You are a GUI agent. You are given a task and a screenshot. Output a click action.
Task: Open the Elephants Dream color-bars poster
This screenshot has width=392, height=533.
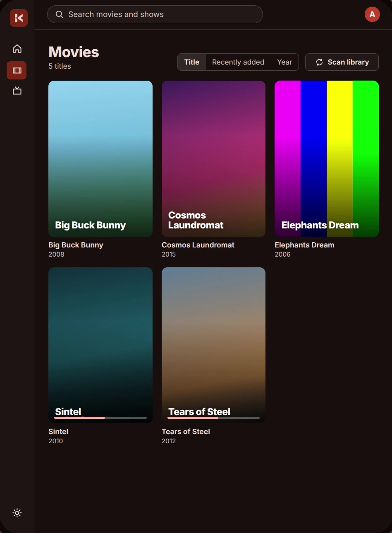coord(327,159)
